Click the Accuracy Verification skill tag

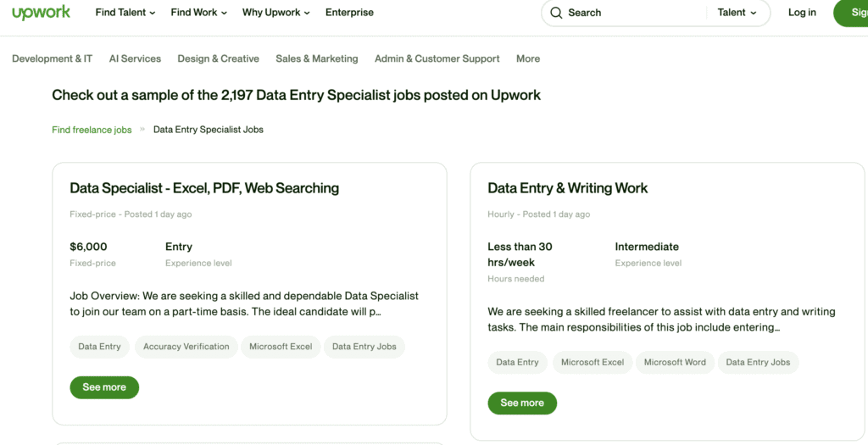(x=186, y=347)
